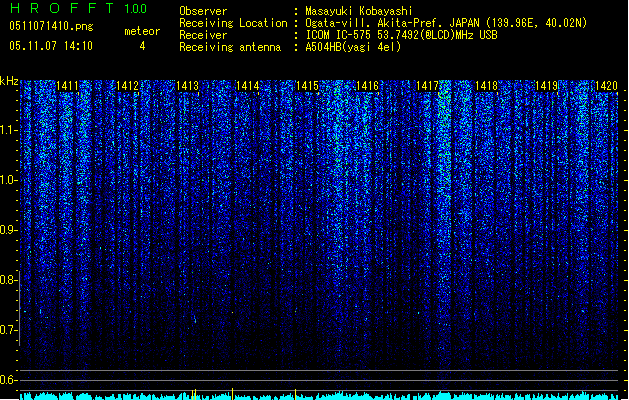Click the observer name Masayuki Kobayashi
This screenshot has width=629, height=400.
tap(358, 11)
